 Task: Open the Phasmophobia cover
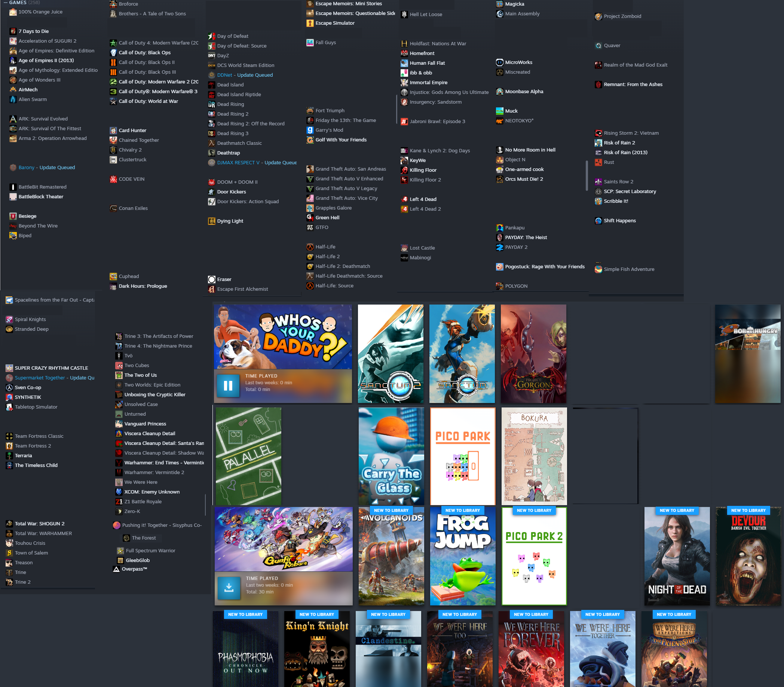point(245,649)
